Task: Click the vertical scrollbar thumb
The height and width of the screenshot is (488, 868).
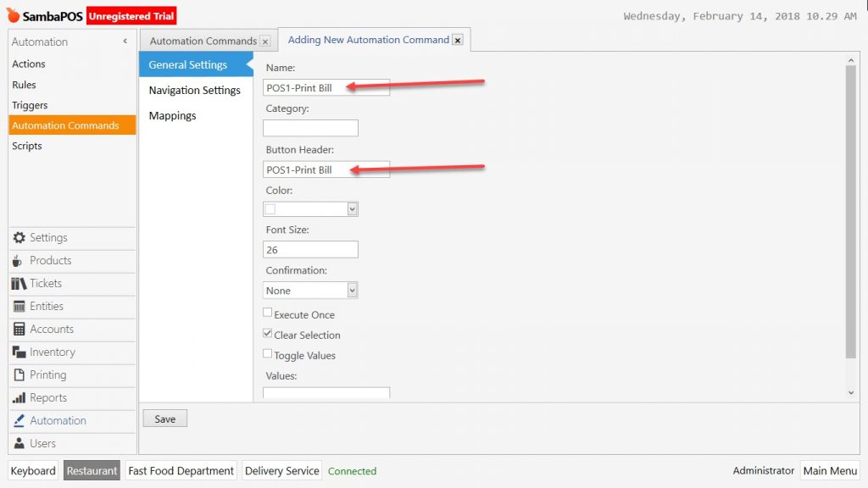Action: 851,212
